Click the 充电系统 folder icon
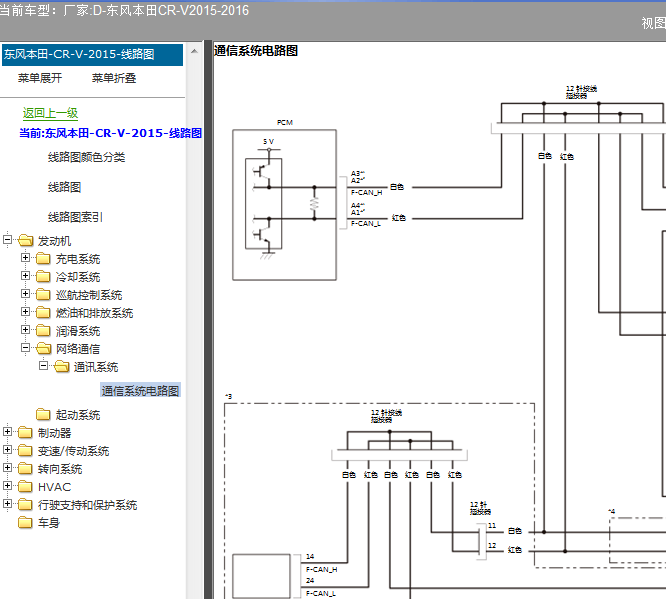The height and width of the screenshot is (599, 666). point(43,258)
